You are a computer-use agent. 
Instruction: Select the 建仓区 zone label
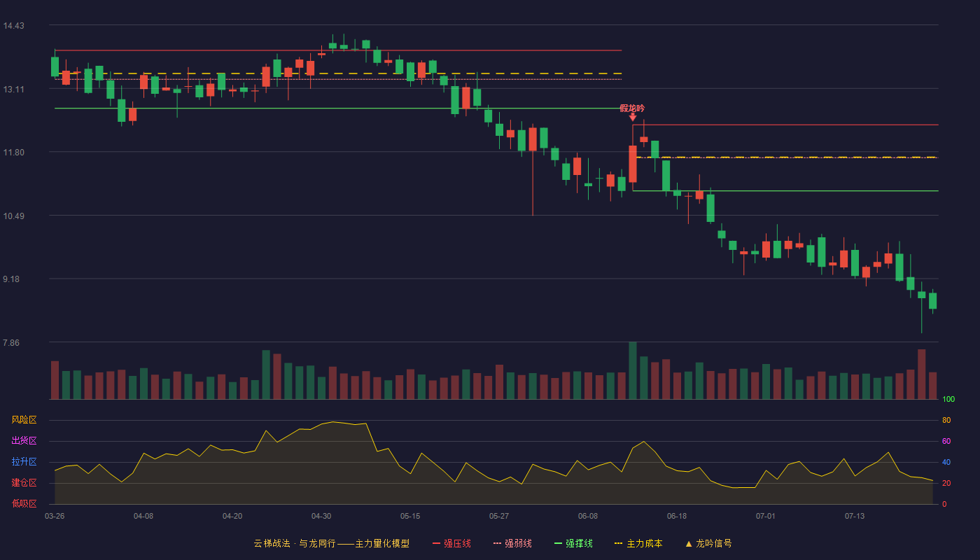[x=24, y=483]
